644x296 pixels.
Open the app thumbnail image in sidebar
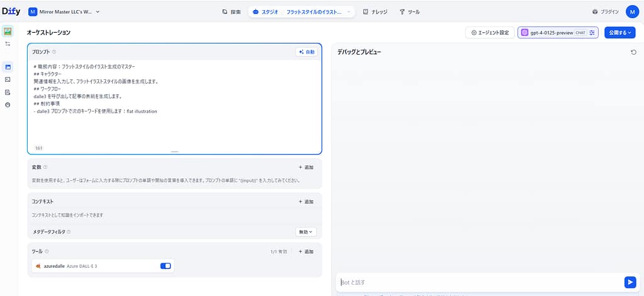pos(8,31)
